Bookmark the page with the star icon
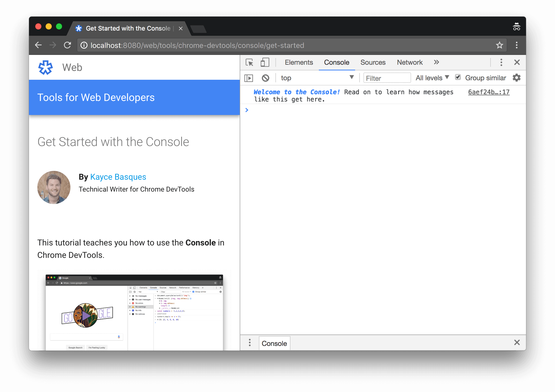555x392 pixels. (499, 45)
